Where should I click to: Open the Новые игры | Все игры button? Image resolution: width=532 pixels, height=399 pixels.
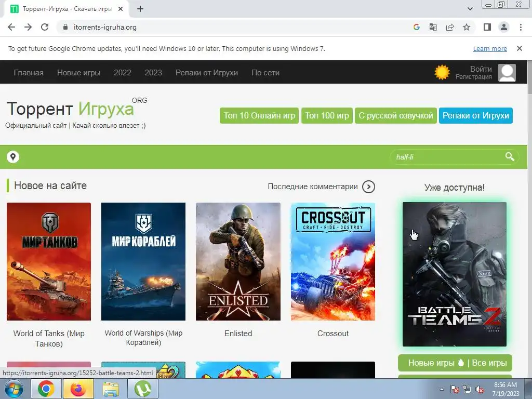(455, 363)
